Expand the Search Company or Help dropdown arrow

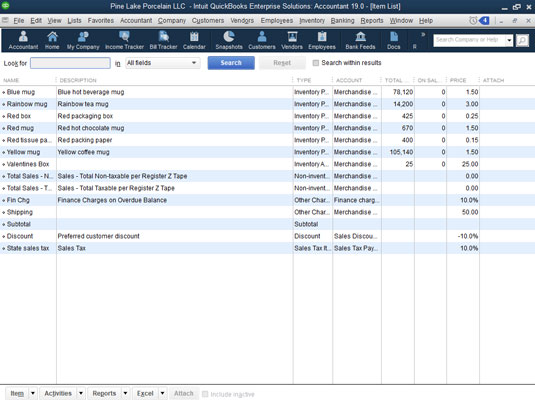[x=509, y=40]
